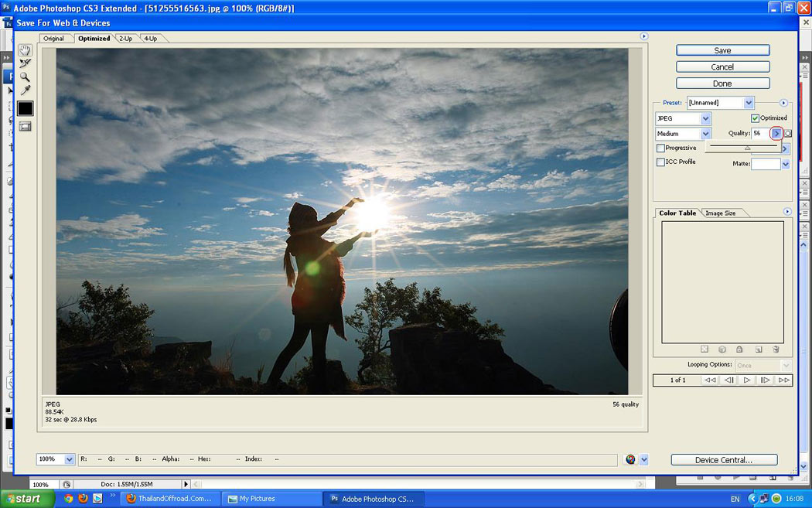Viewport: 812px width, 508px height.
Task: Select the Zoom magnifier tool
Action: click(25, 77)
